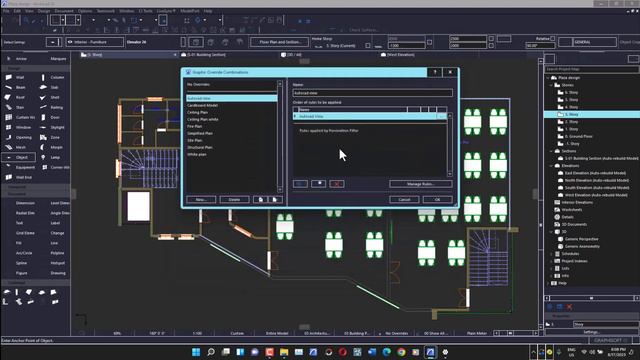Collapse the Elevations group in Navigator
The image size is (640, 360).
click(551, 166)
